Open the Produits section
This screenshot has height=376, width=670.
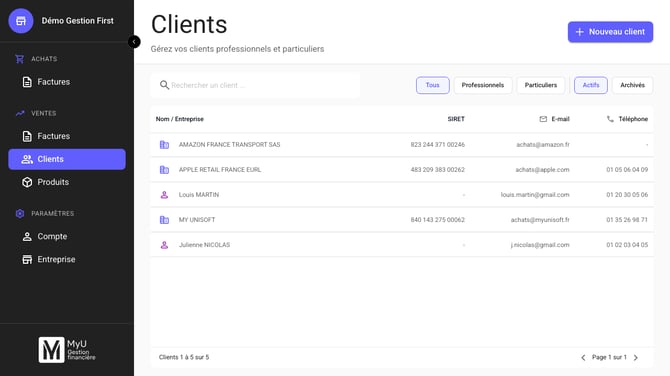tap(67, 182)
